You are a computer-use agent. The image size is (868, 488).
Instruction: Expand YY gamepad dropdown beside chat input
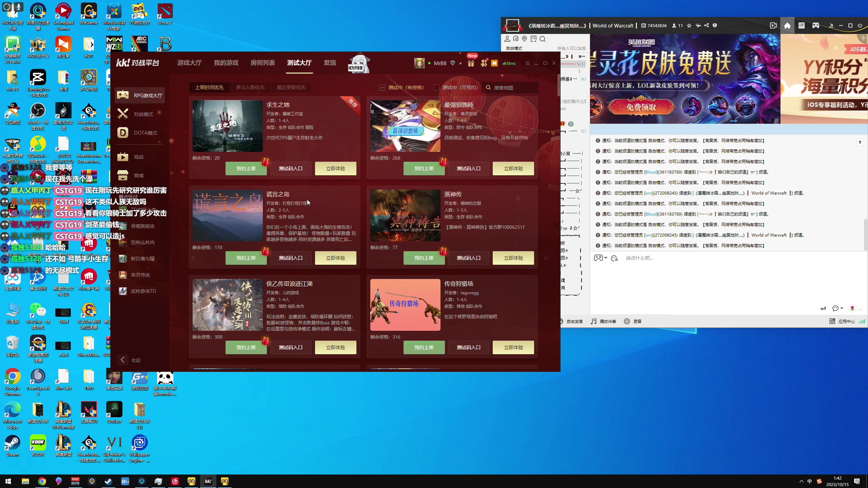coord(606,258)
